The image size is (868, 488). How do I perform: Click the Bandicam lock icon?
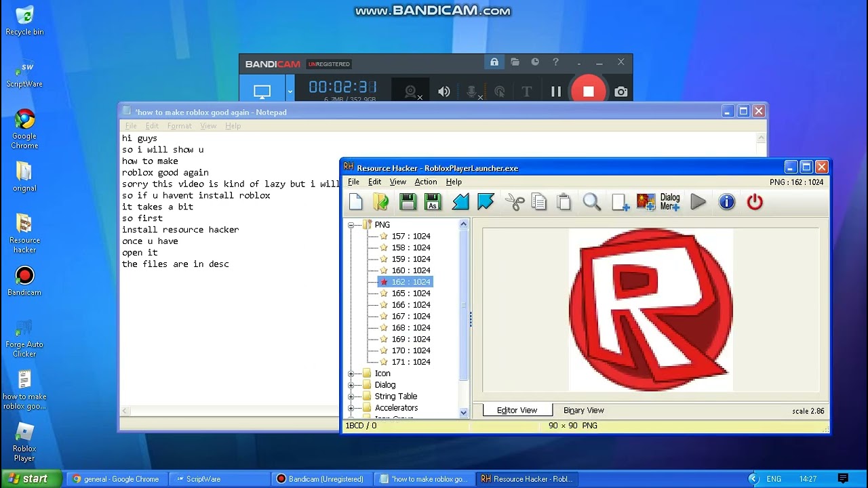click(494, 62)
